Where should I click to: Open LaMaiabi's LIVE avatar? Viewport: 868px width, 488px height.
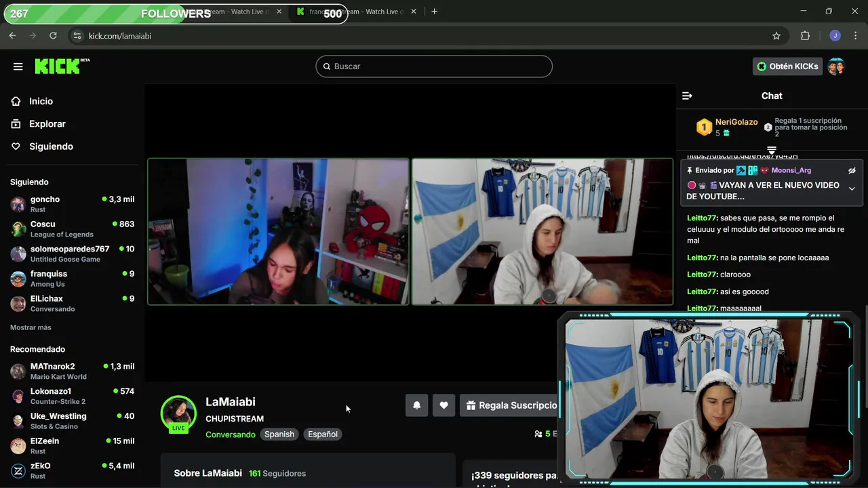pos(178,413)
